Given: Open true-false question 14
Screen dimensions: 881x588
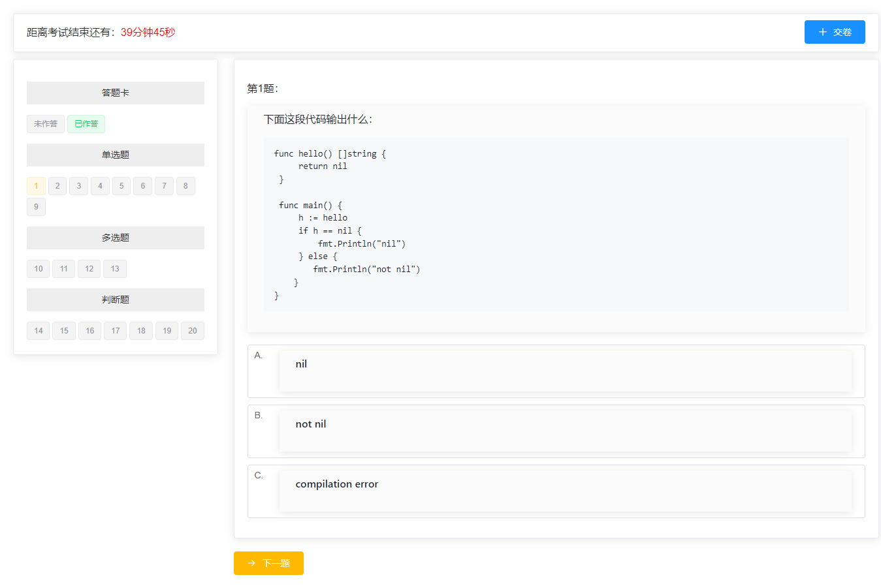Looking at the screenshot, I should coord(39,331).
